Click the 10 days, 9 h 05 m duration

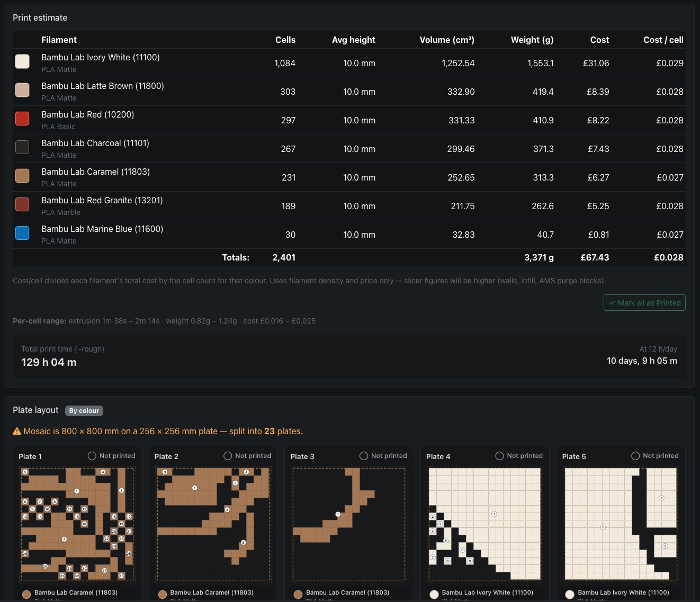642,361
